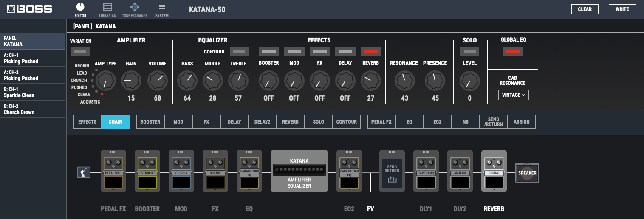644x219 pixels.
Task: Click the guitar input icon in chain
Action: tap(84, 173)
